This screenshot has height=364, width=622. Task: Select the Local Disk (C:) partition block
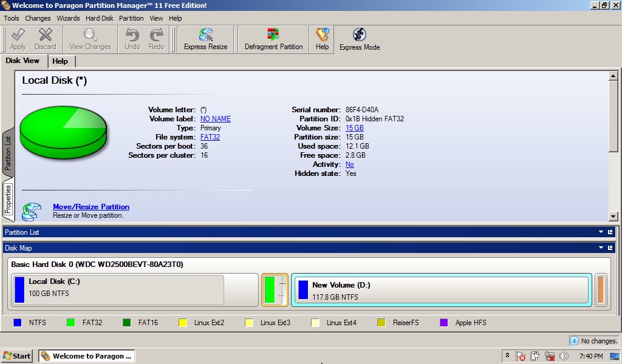tap(135, 290)
